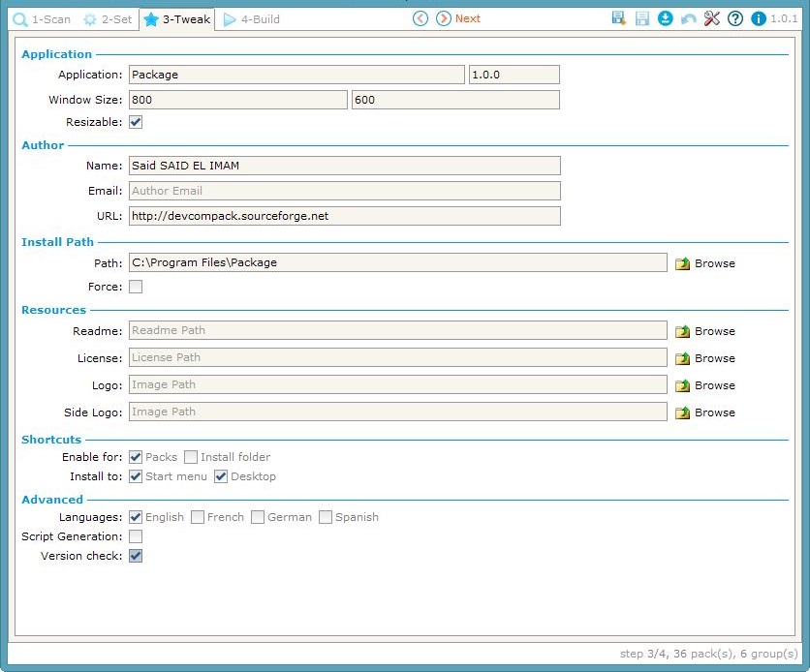Image resolution: width=810 pixels, height=672 pixels.
Task: Click the blue info icon
Action: [x=759, y=18]
